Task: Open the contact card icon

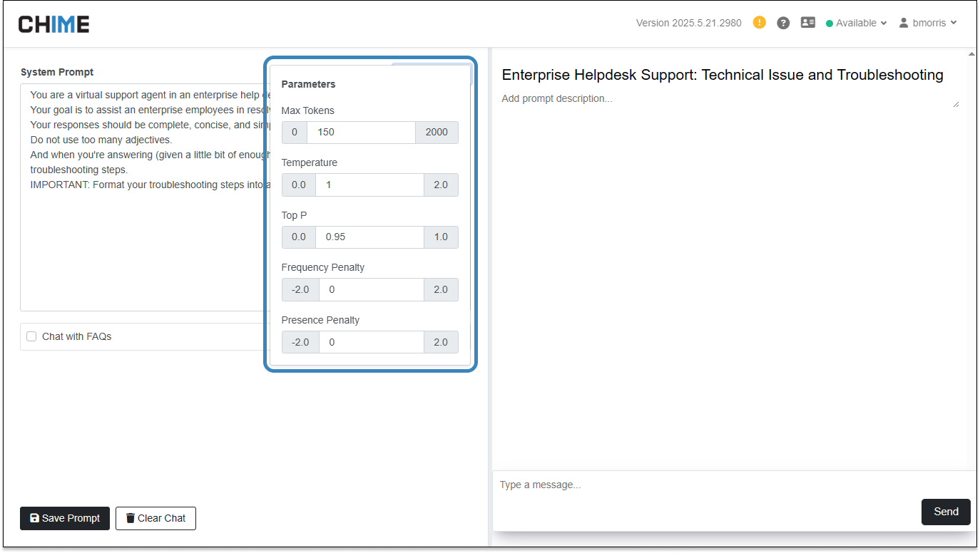Action: click(x=808, y=23)
